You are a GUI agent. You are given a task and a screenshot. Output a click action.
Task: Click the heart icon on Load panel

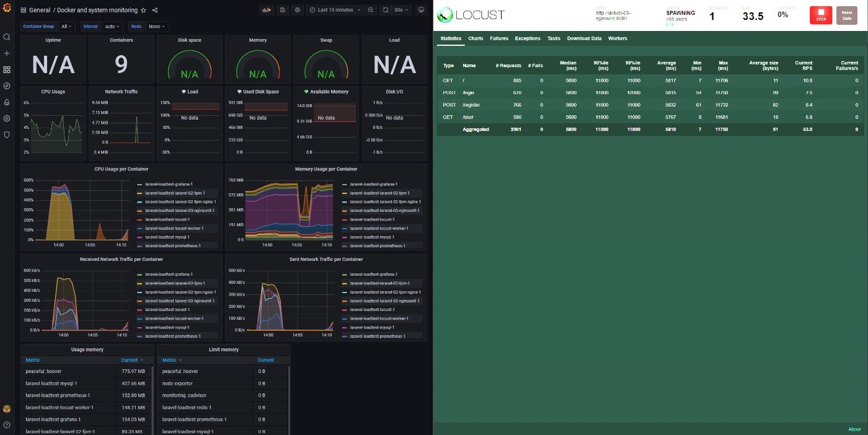tap(184, 92)
